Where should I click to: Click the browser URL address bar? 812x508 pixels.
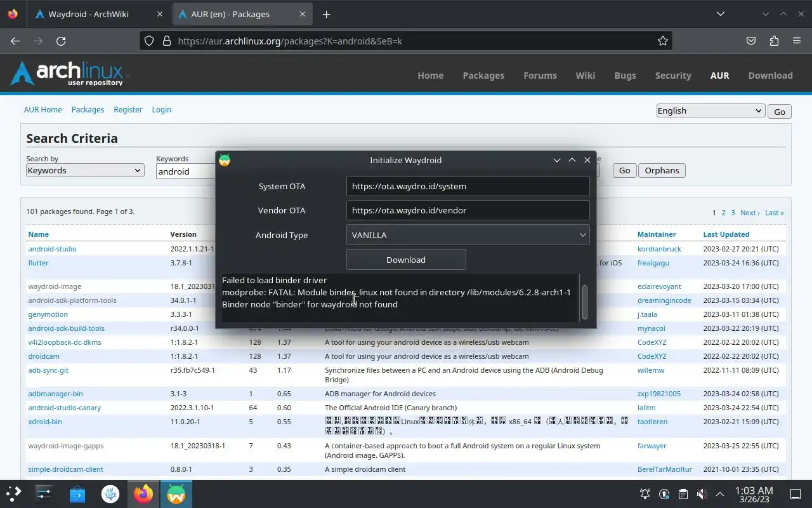pyautogui.click(x=406, y=41)
